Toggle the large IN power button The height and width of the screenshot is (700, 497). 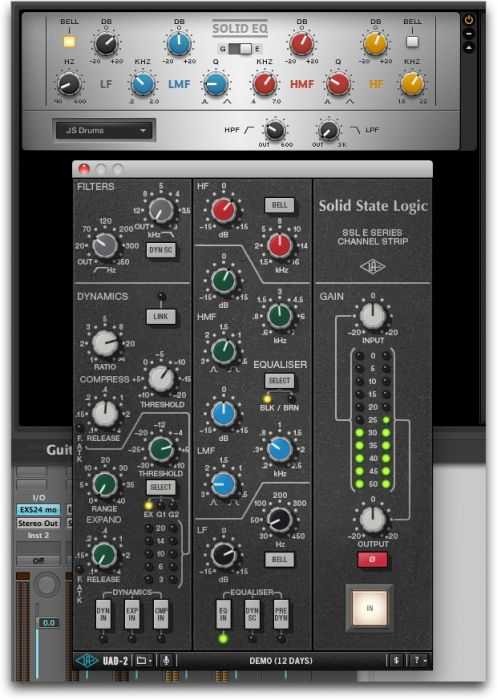point(370,608)
